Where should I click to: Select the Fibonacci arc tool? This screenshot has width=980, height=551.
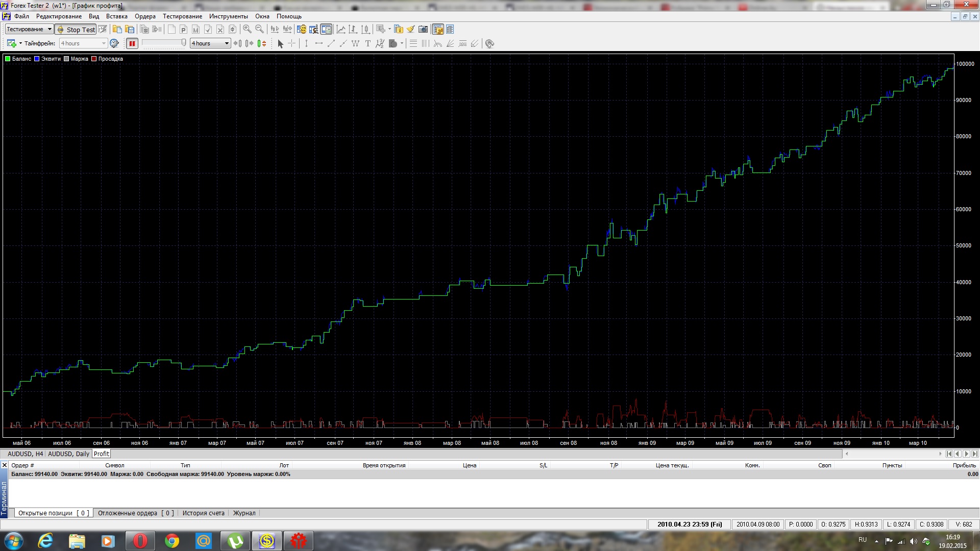[x=437, y=43]
